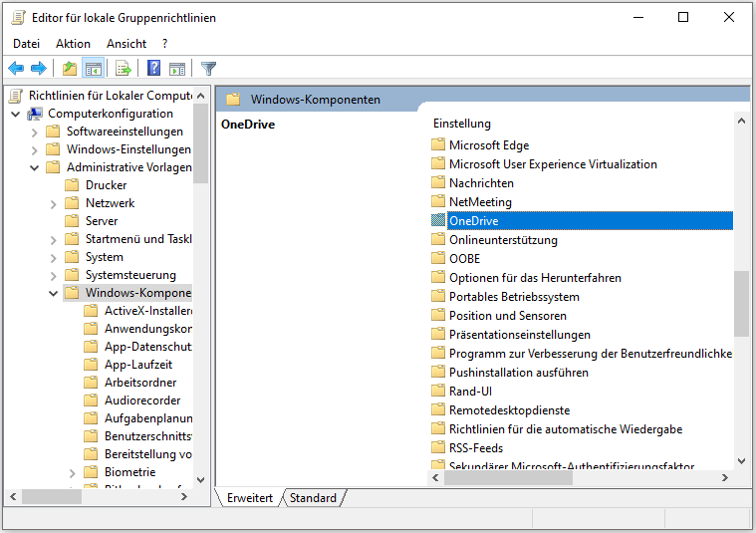This screenshot has width=756, height=533.
Task: Click the Export list toolbar icon
Action: (124, 69)
